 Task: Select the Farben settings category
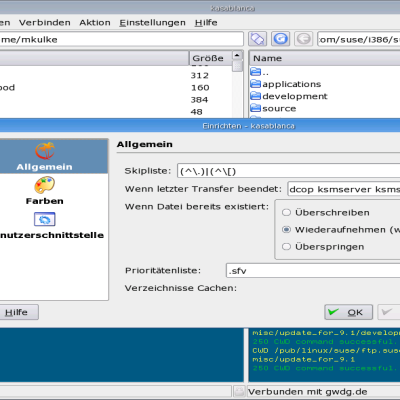click(x=44, y=191)
